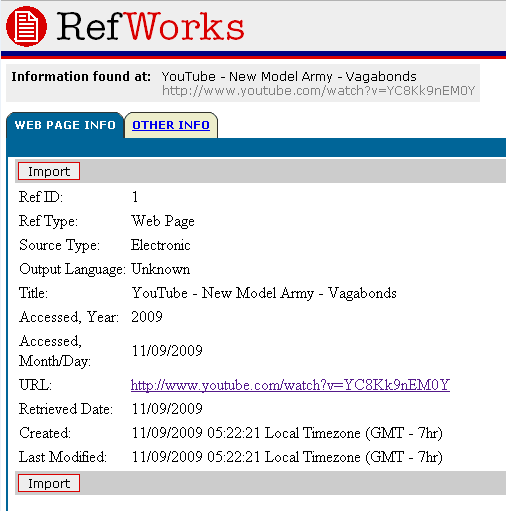The height and width of the screenshot is (511, 506).
Task: Select the Title field value text
Action: (x=264, y=293)
